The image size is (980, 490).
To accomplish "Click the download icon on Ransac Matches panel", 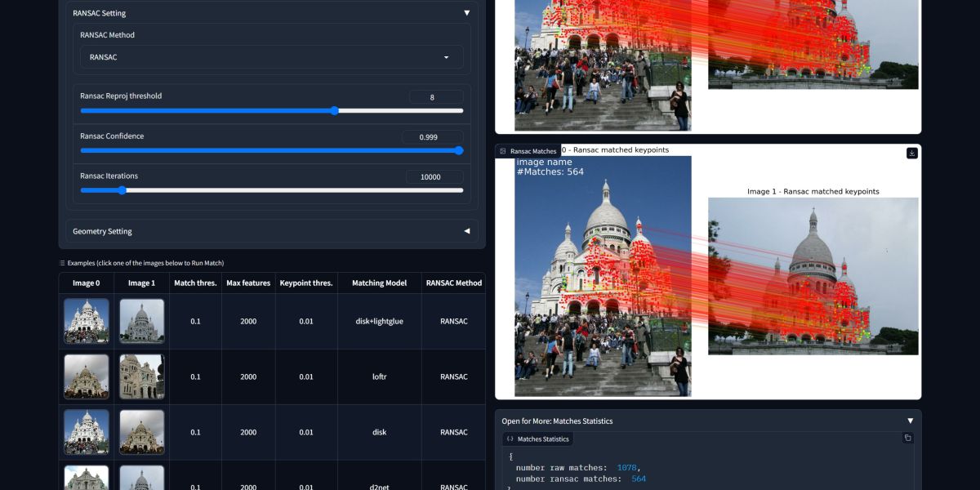I will pyautogui.click(x=912, y=153).
